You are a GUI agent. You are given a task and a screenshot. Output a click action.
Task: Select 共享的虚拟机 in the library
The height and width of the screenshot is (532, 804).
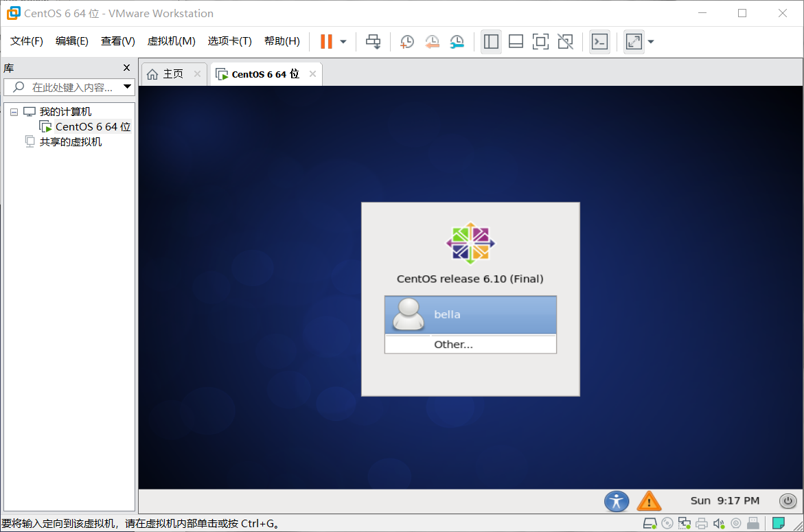(x=70, y=142)
